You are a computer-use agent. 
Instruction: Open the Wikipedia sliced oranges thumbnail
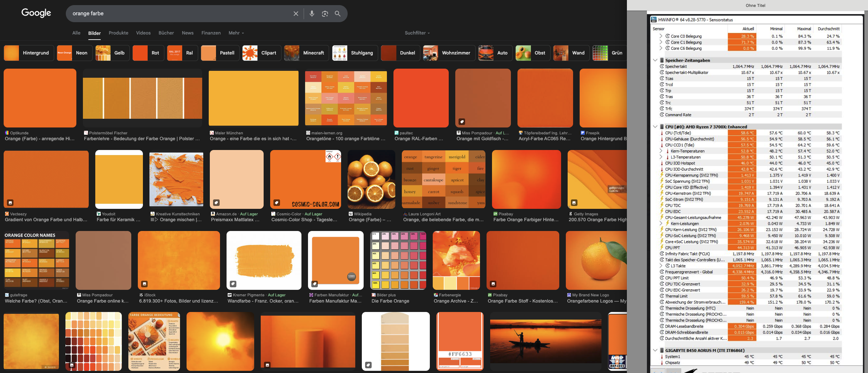point(371,179)
